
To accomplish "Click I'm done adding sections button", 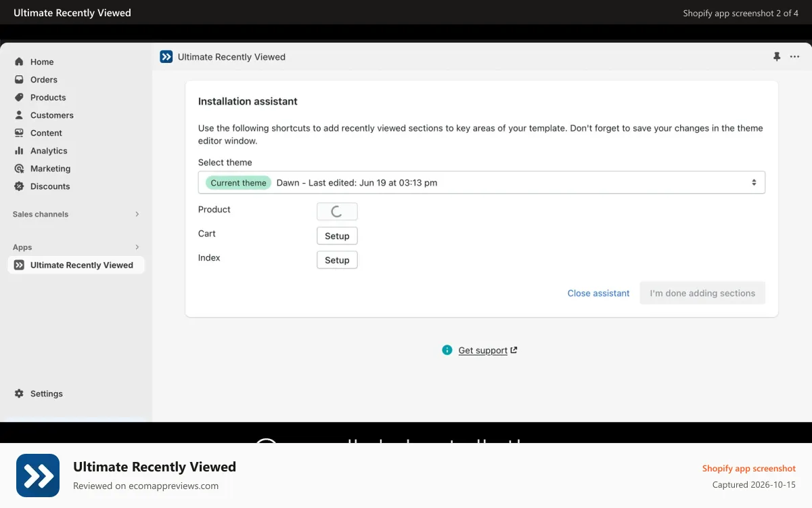I will pos(702,293).
